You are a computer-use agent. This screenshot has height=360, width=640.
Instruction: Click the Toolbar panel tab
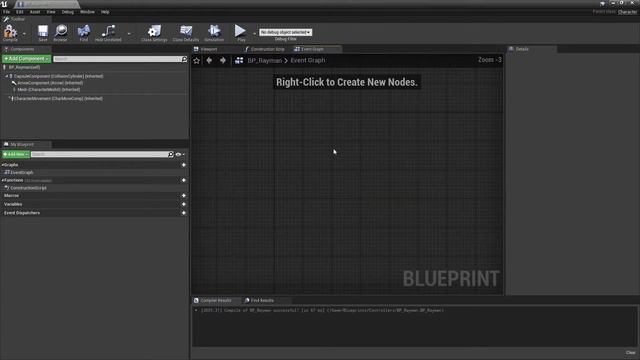click(x=18, y=19)
